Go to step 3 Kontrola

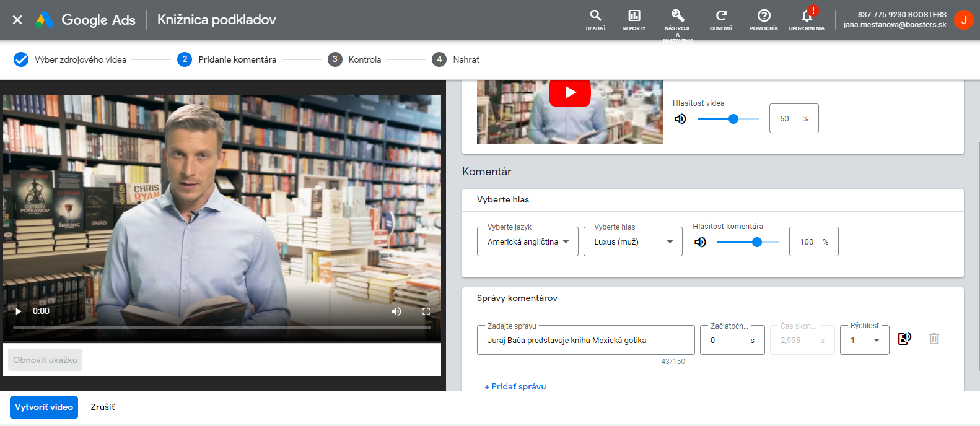click(x=354, y=59)
